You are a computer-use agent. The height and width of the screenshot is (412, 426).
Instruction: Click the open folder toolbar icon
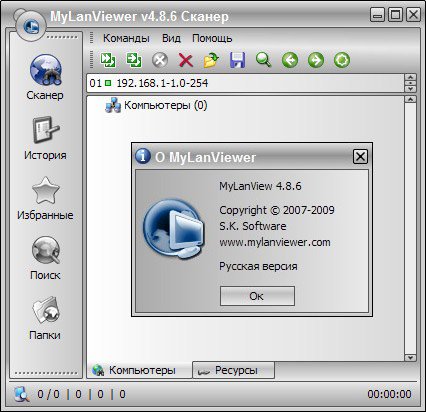pyautogui.click(x=211, y=60)
